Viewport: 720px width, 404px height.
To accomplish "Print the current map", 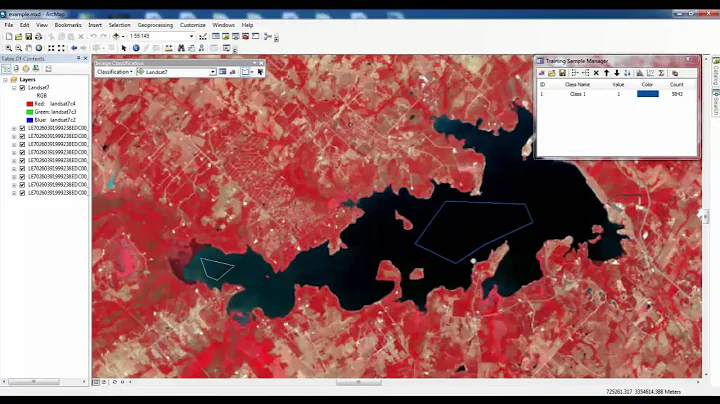I will point(39,36).
